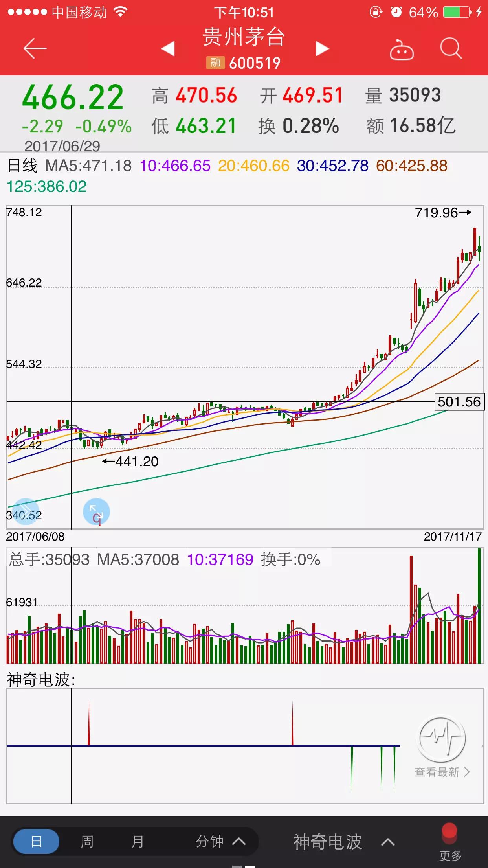Tap stock title 贵州茅台

(244, 37)
